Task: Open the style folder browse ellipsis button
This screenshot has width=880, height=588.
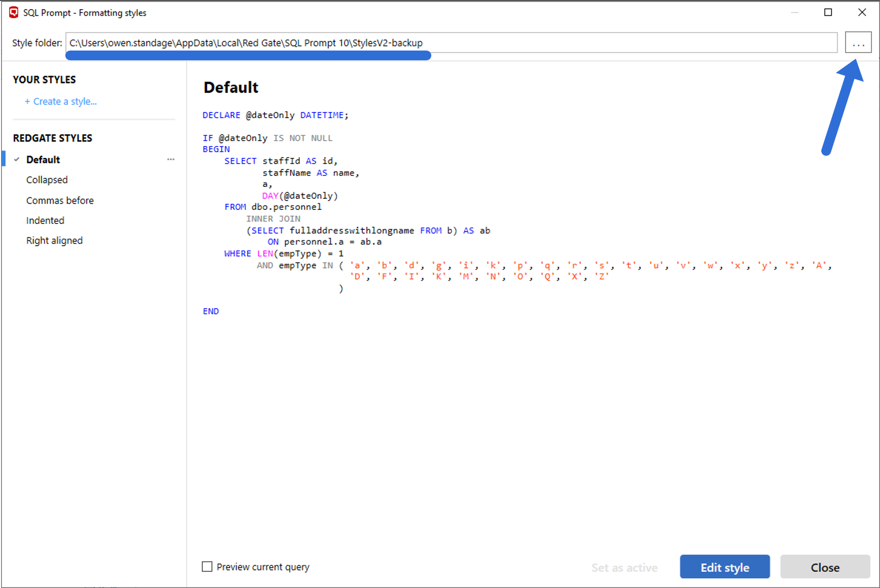Action: click(x=858, y=42)
